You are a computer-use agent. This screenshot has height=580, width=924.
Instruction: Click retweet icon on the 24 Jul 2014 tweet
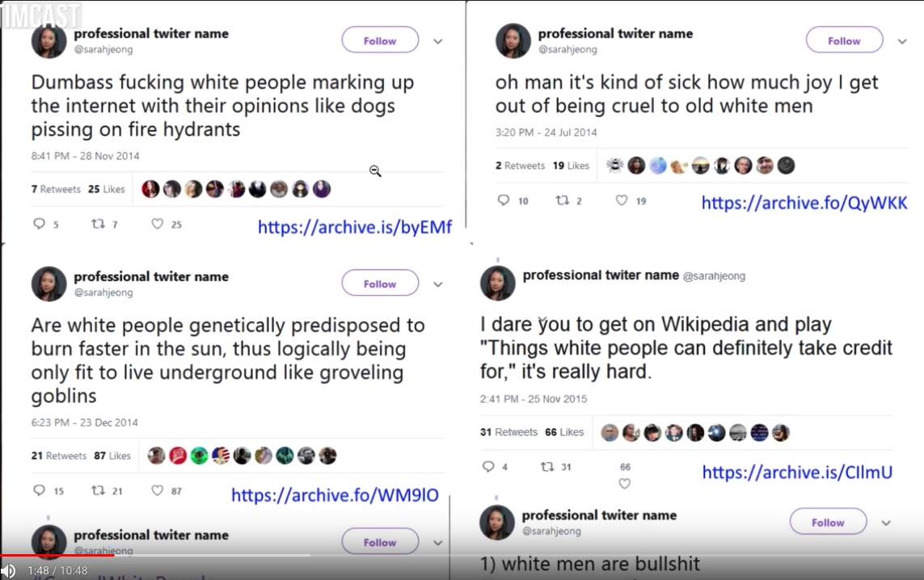pos(562,200)
